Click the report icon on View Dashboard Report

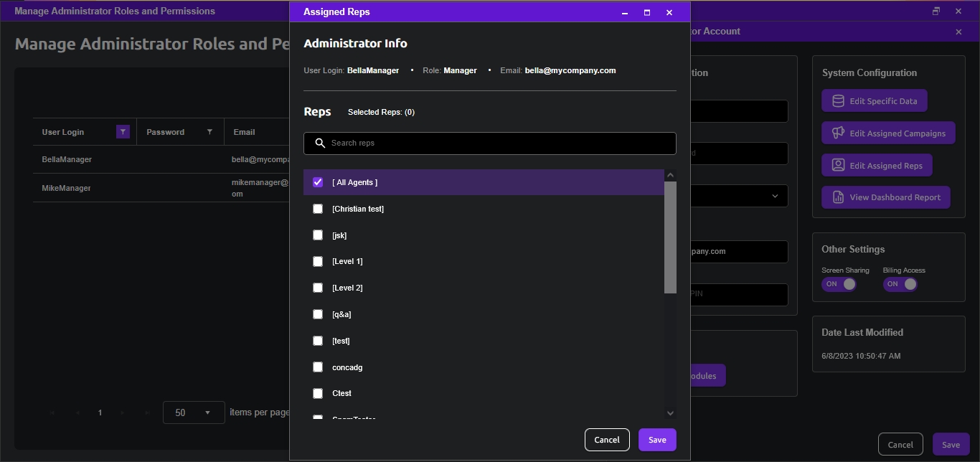point(838,197)
